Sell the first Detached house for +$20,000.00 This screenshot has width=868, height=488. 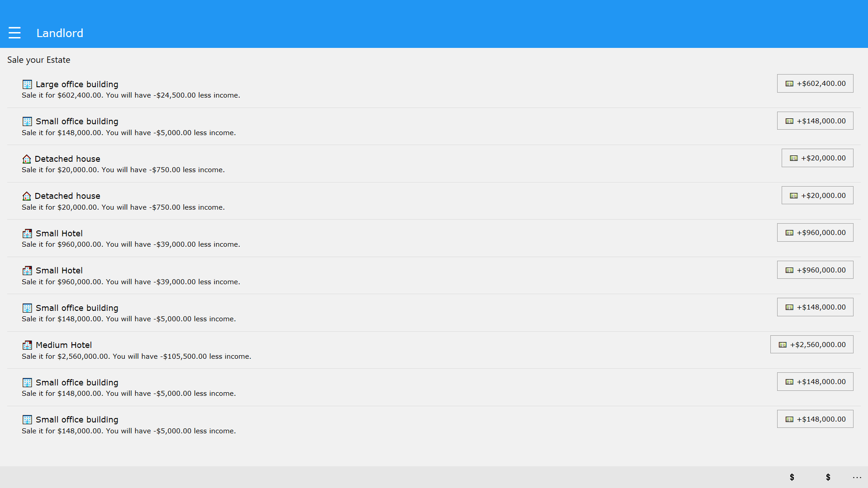(x=817, y=158)
